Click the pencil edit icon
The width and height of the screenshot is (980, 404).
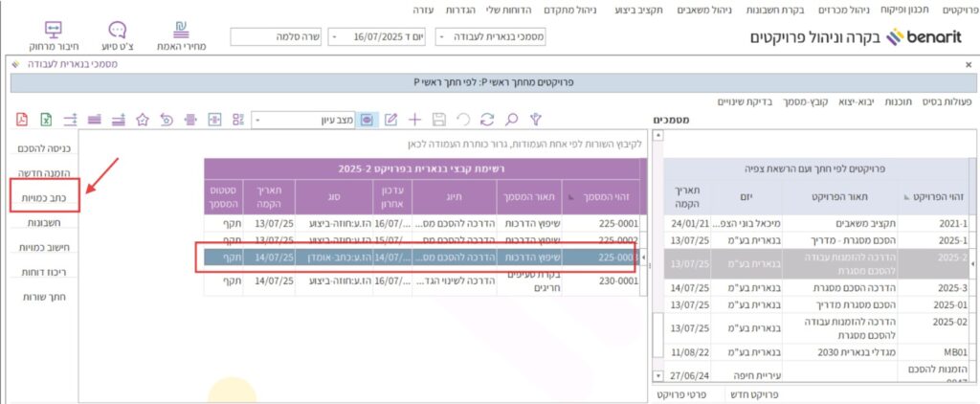pos(390,120)
